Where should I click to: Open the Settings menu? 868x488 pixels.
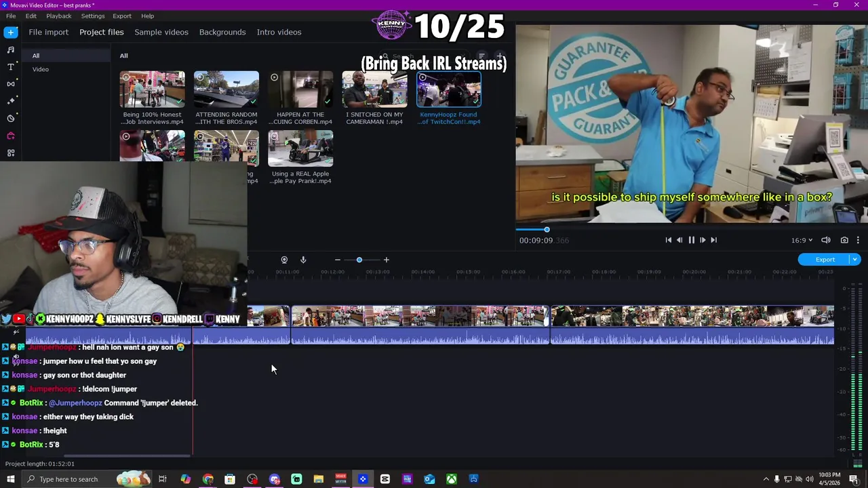coord(93,16)
